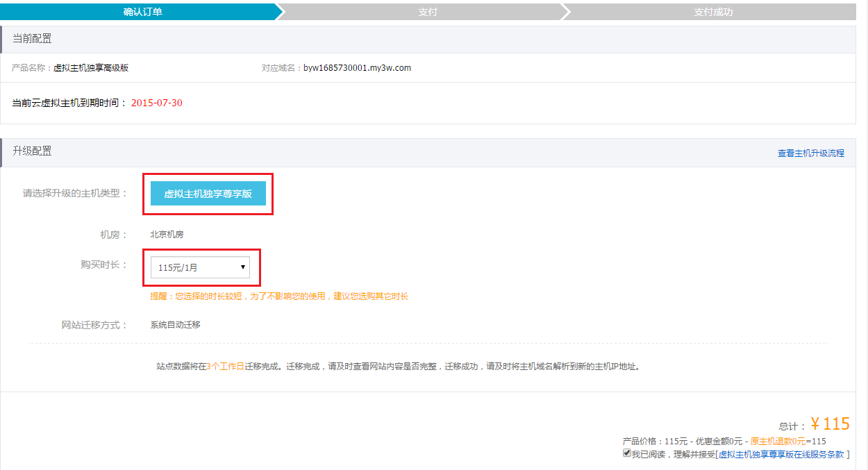Click the 当前配置 section header

(32, 39)
